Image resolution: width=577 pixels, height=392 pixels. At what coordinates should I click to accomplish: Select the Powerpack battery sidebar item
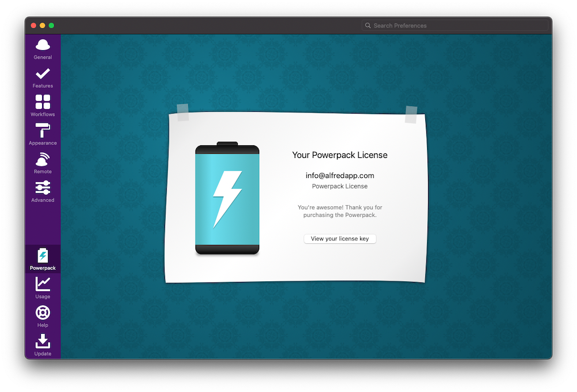[43, 257]
